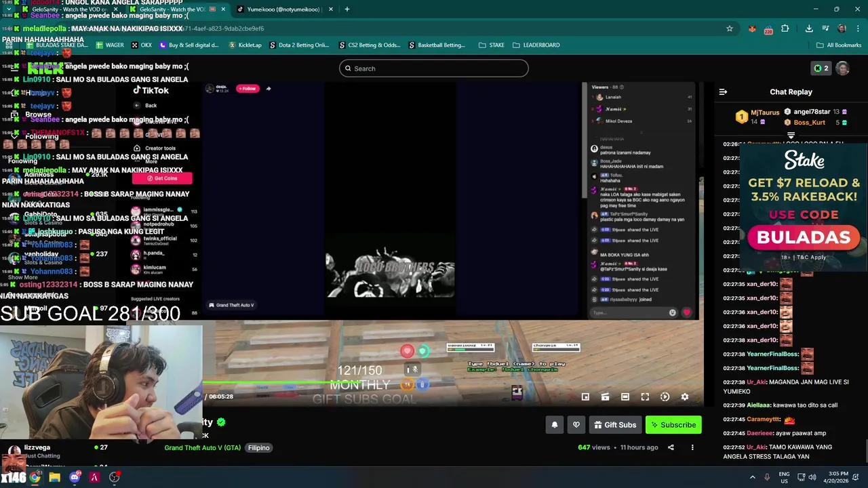The width and height of the screenshot is (868, 488).
Task: Click Aiellaaa username in chat replay
Action: [759, 405]
